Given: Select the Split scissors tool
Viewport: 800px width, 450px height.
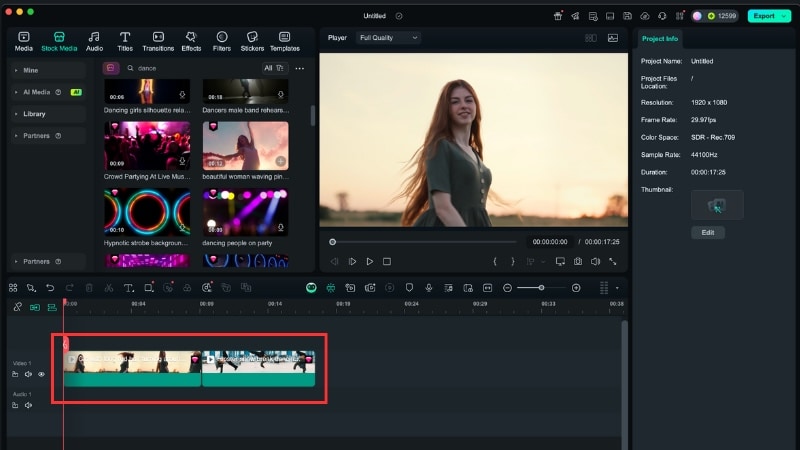Looking at the screenshot, I should (108, 288).
